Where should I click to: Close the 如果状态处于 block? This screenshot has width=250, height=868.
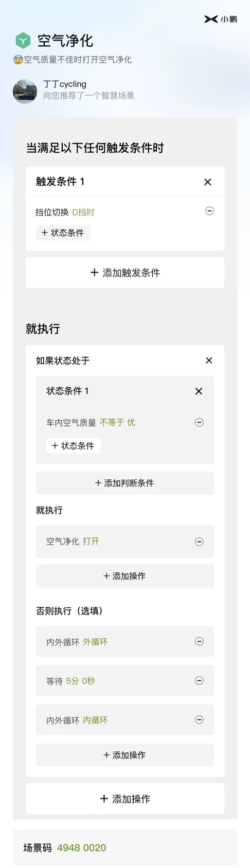click(209, 360)
